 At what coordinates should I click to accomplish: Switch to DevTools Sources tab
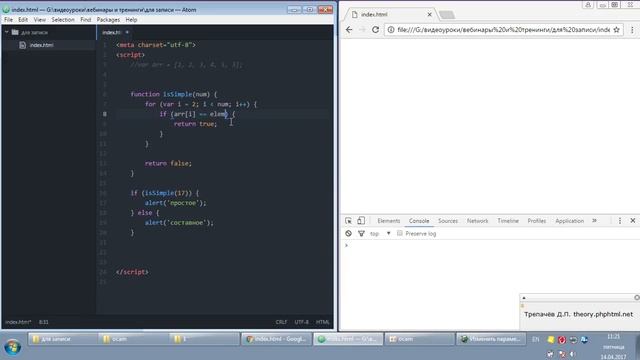coord(448,221)
